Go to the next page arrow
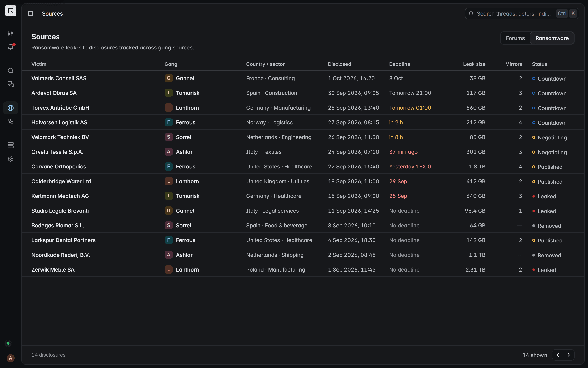The image size is (588, 368). click(x=569, y=355)
